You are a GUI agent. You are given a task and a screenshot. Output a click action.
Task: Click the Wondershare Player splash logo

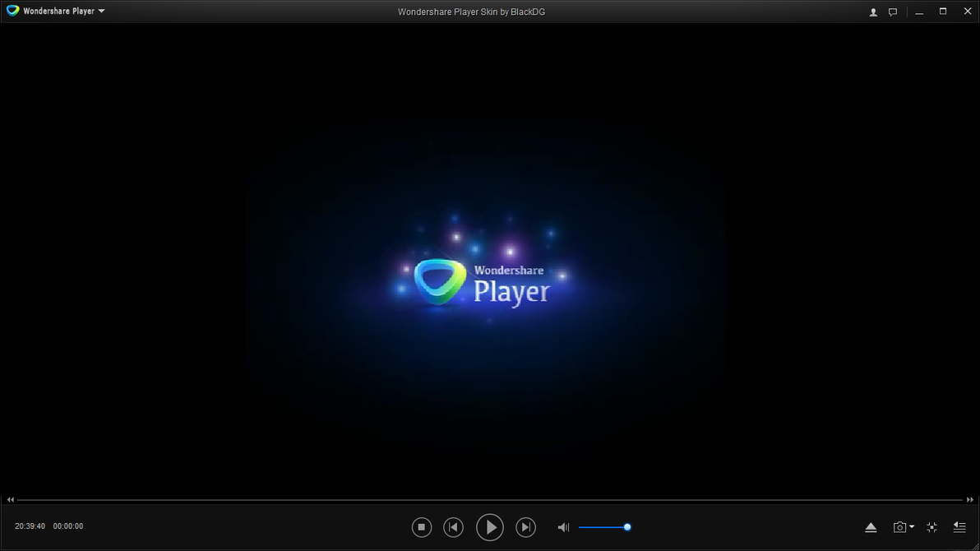point(482,283)
